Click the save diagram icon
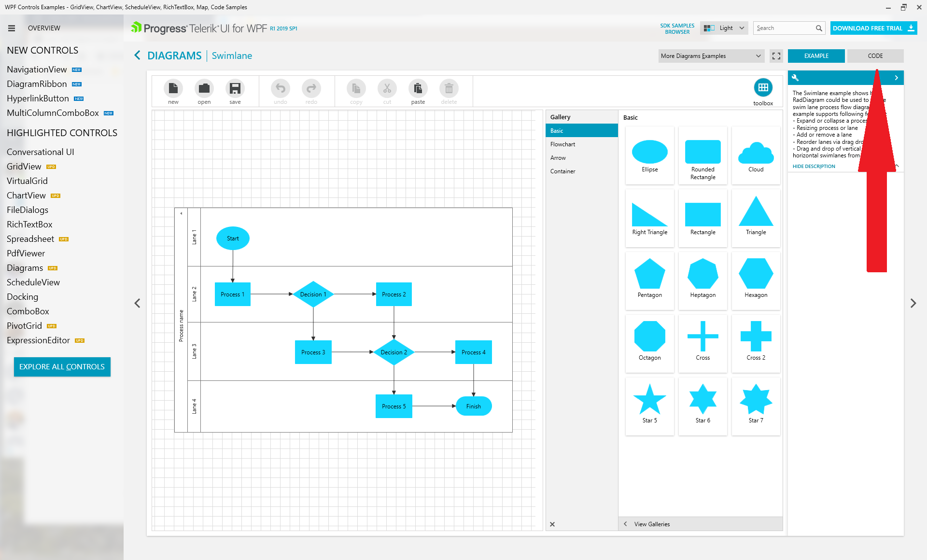927x560 pixels. tap(235, 89)
